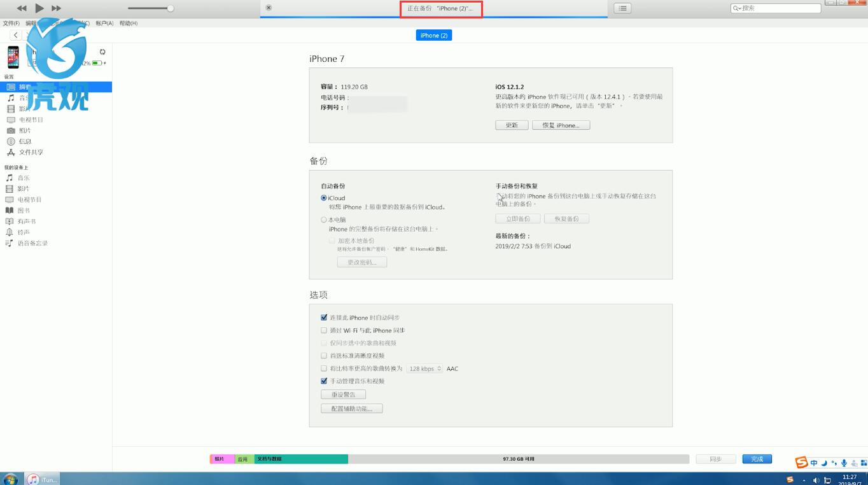Open the Windows Start button
The image size is (868, 485).
(x=10, y=479)
